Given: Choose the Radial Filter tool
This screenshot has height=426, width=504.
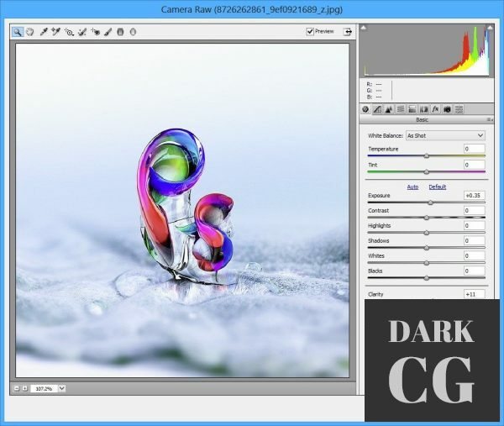Looking at the screenshot, I should tap(133, 32).
